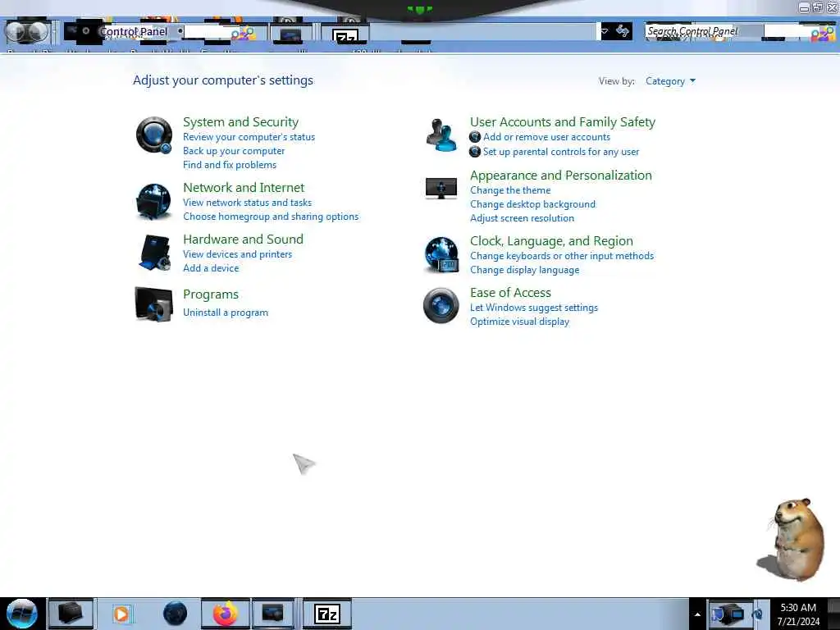Click Add a device link
840x630 pixels.
[211, 268]
